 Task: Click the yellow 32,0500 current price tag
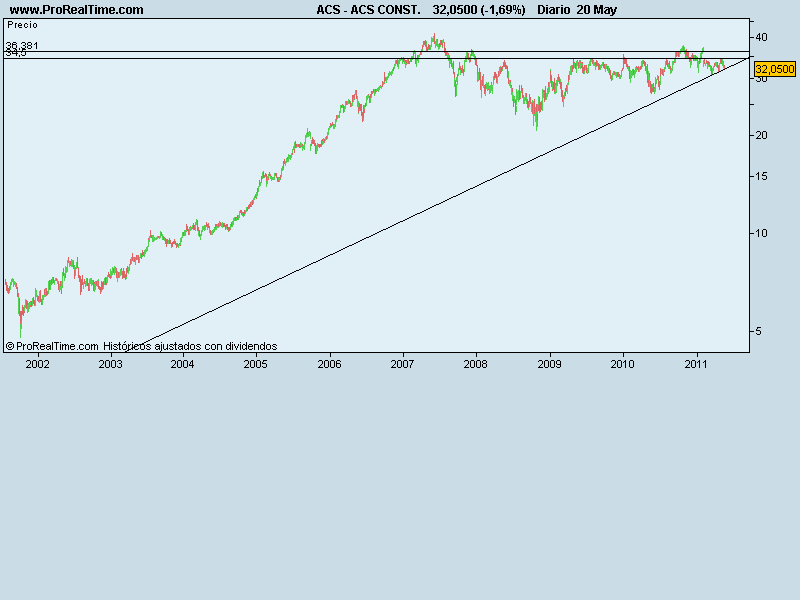774,69
